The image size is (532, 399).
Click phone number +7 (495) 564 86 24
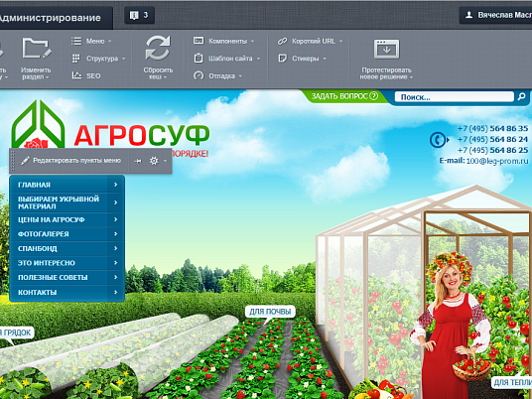pyautogui.click(x=492, y=139)
